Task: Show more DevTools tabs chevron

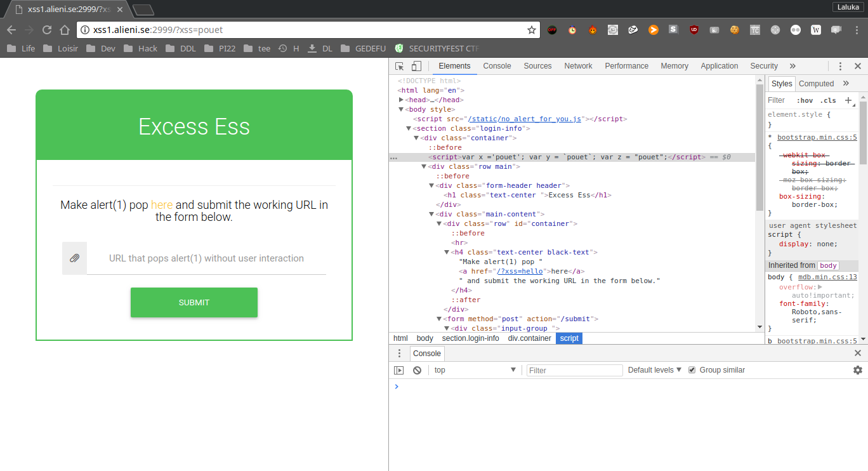Action: tap(792, 66)
